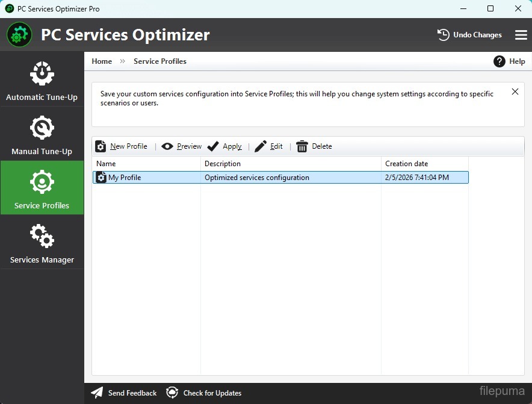Viewport: 532px width, 404px height.
Task: Delete the selected profile
Action: point(314,146)
